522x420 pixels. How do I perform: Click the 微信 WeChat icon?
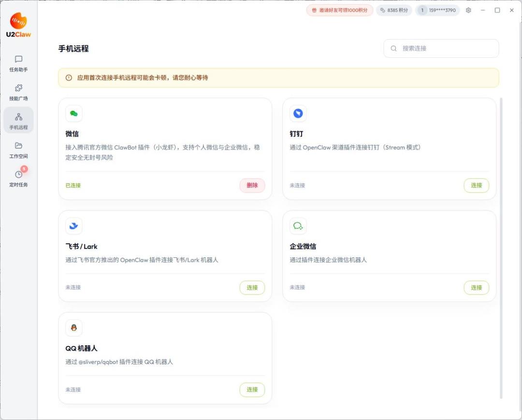pos(74,113)
